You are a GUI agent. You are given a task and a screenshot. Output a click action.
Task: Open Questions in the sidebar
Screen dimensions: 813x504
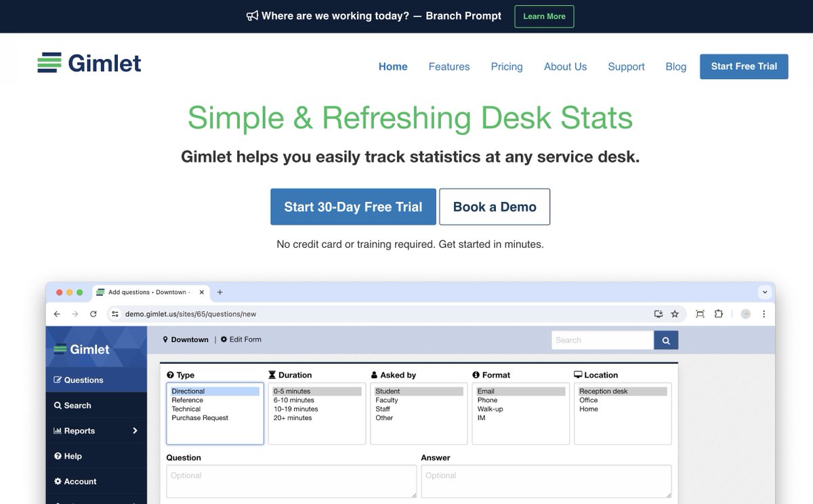coord(96,380)
